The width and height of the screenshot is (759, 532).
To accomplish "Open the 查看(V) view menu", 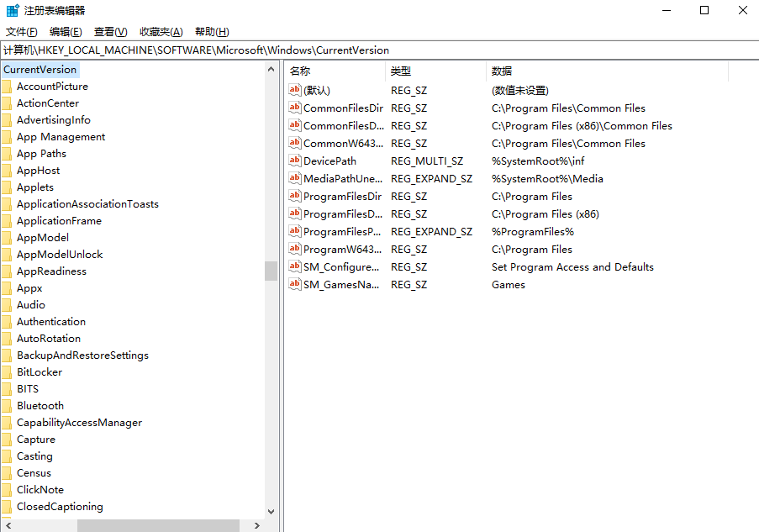I will (x=110, y=32).
